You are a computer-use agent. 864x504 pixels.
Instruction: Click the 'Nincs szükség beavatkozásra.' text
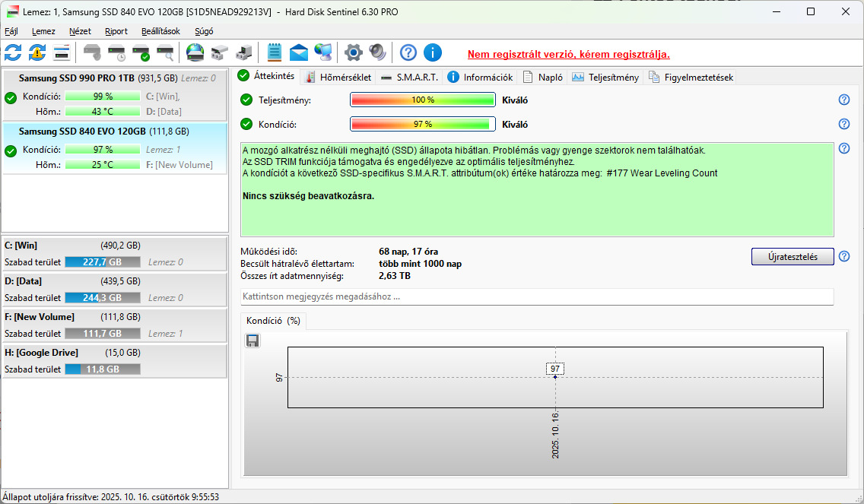coord(308,195)
